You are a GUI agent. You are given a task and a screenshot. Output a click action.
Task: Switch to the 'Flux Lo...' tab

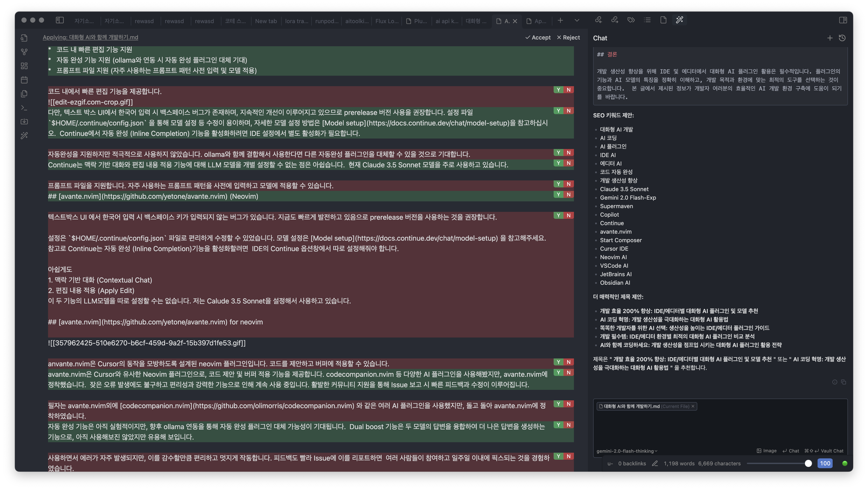(x=386, y=21)
